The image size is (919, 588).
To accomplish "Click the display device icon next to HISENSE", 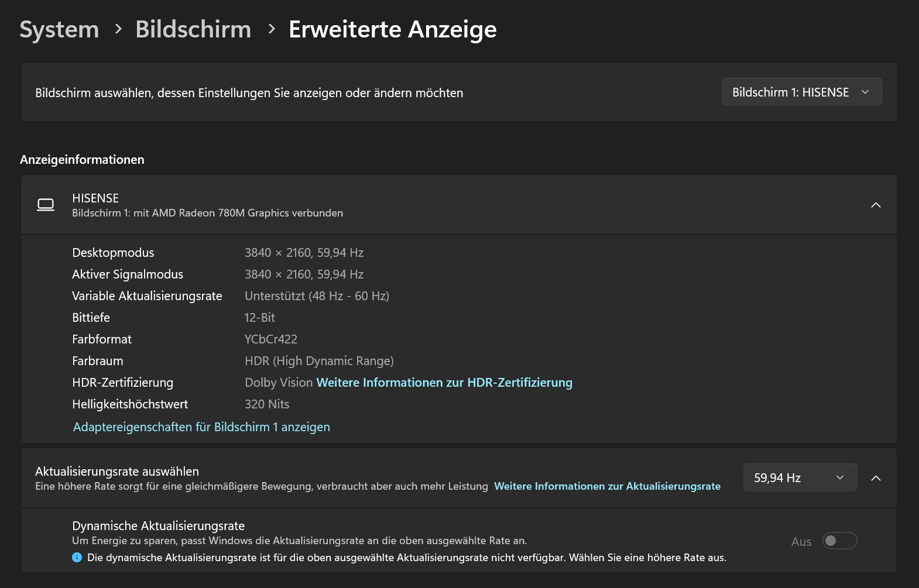I will pos(46,205).
